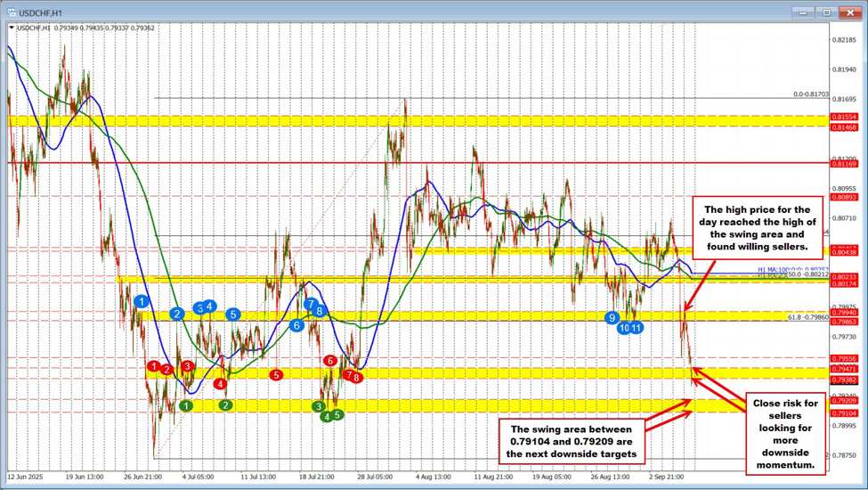The image size is (868, 490).
Task: Select the 0.79471 price level label
Action: 845,369
